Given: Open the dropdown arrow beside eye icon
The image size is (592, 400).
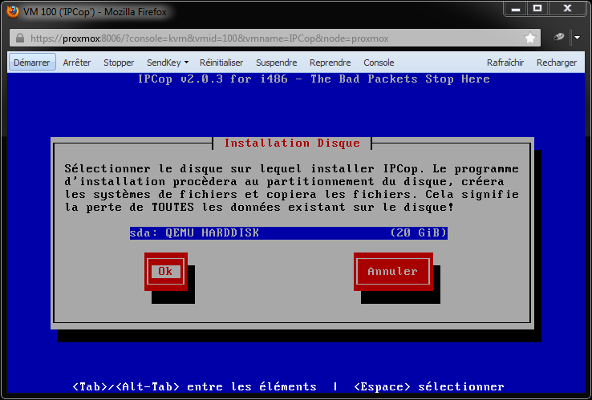Looking at the screenshot, I should [x=577, y=37].
